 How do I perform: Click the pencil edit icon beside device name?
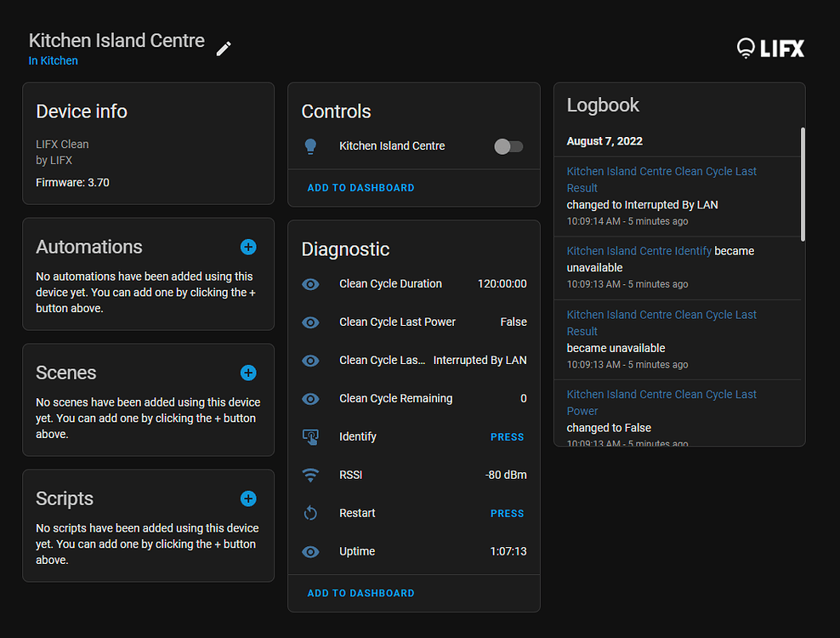pyautogui.click(x=224, y=48)
